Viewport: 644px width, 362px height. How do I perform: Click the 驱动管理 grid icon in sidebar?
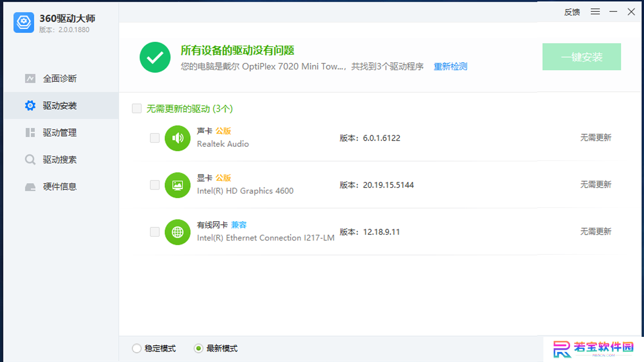tap(30, 133)
